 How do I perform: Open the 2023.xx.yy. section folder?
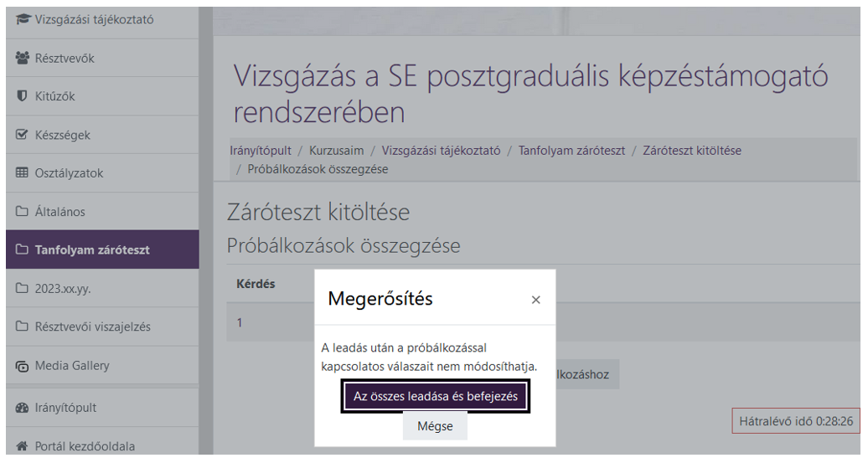pos(63,289)
